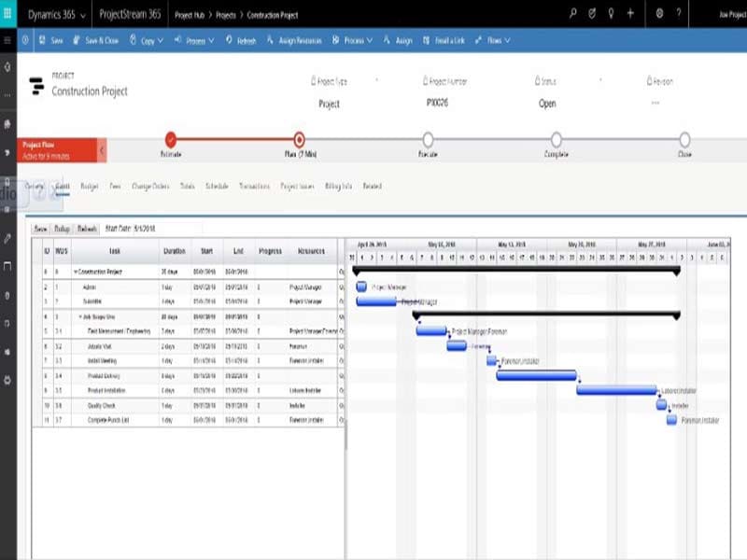Open the Dynamics 365 app launcher grid
747x560 pixels.
9,14
